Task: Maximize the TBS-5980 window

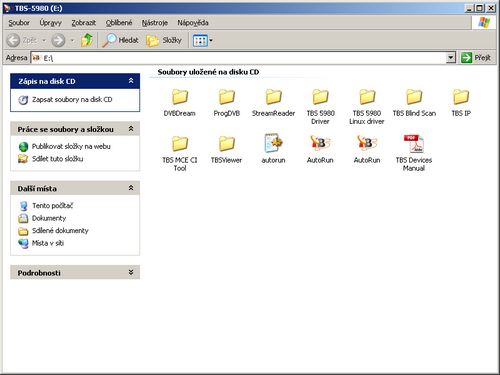Action: pos(480,8)
